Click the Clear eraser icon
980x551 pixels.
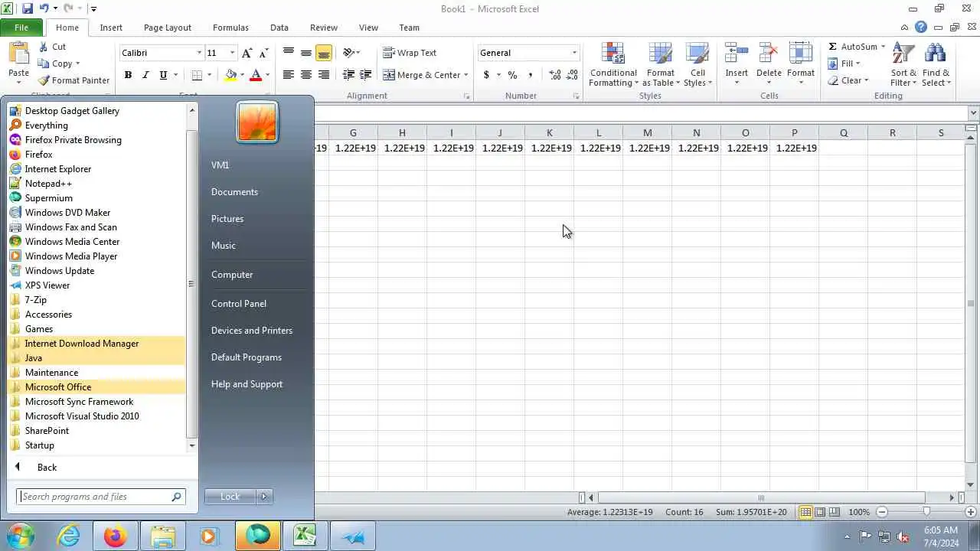click(x=833, y=80)
